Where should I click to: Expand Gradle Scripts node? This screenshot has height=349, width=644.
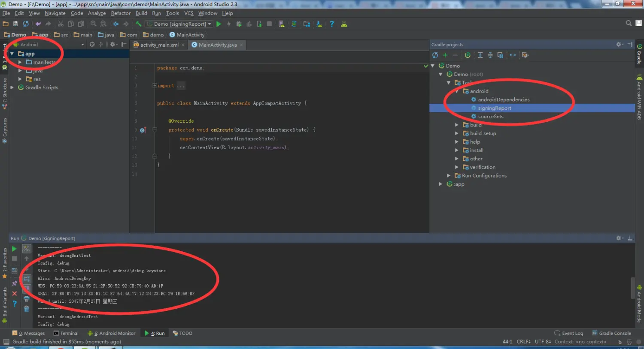[x=12, y=87]
